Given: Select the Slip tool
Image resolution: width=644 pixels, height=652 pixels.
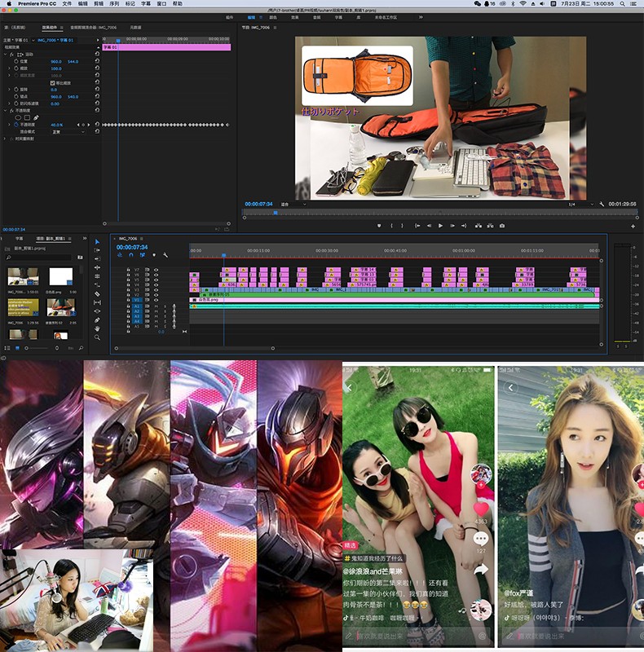Looking at the screenshot, I should tap(97, 302).
